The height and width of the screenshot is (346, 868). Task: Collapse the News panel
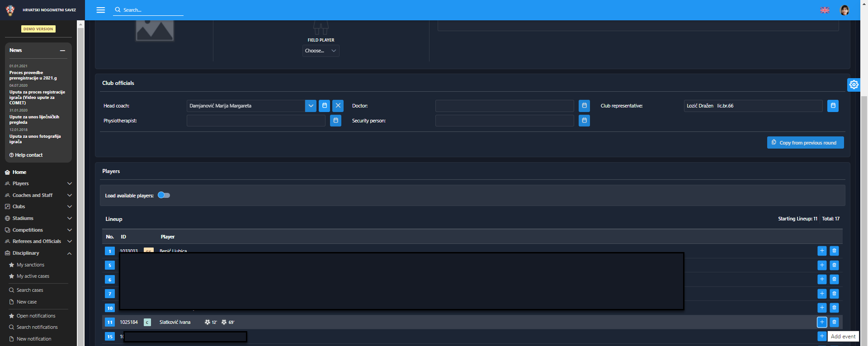click(x=62, y=51)
